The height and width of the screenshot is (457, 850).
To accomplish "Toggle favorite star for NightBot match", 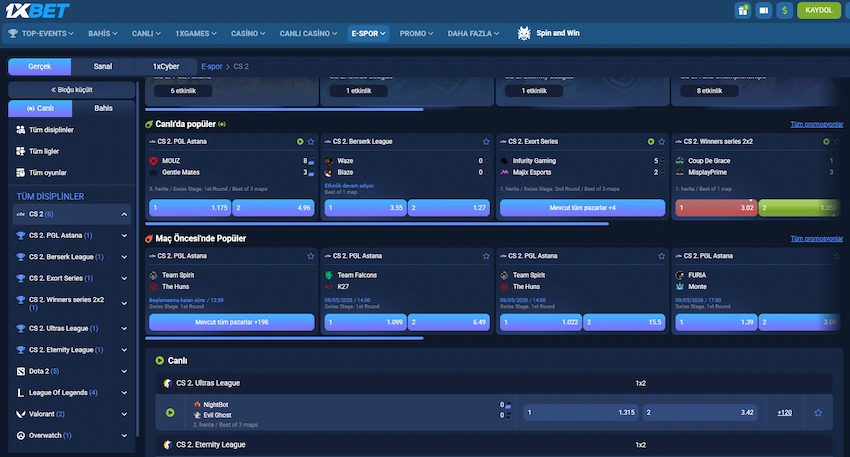I will (x=818, y=413).
